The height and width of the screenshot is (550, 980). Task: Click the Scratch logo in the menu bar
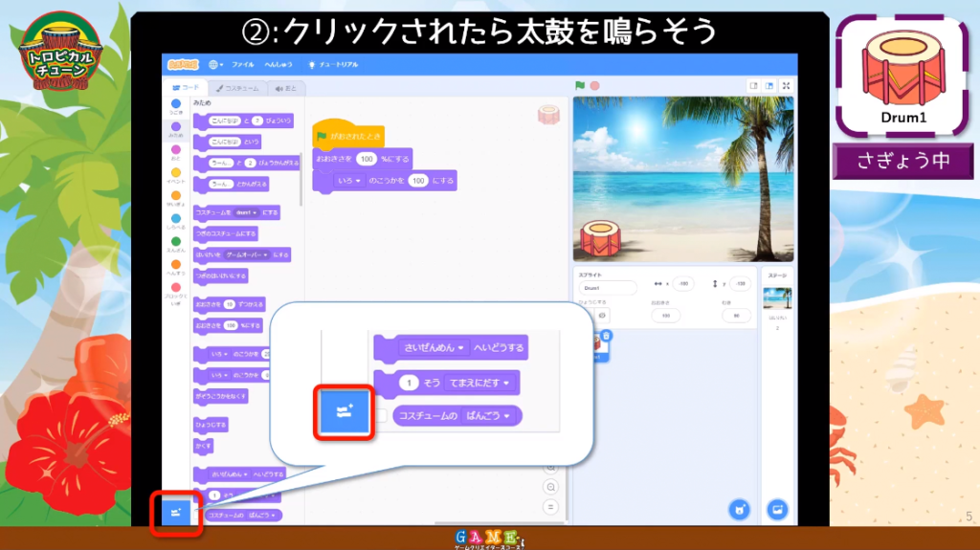pos(183,64)
